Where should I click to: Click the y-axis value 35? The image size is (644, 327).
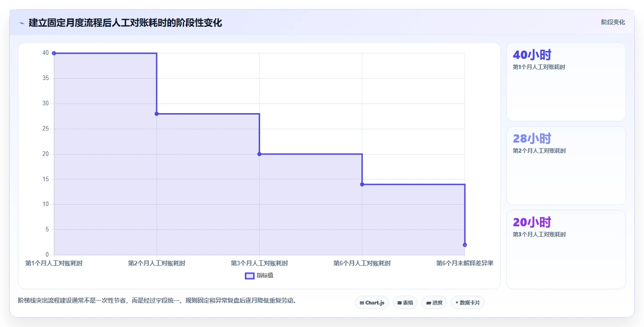pos(46,78)
